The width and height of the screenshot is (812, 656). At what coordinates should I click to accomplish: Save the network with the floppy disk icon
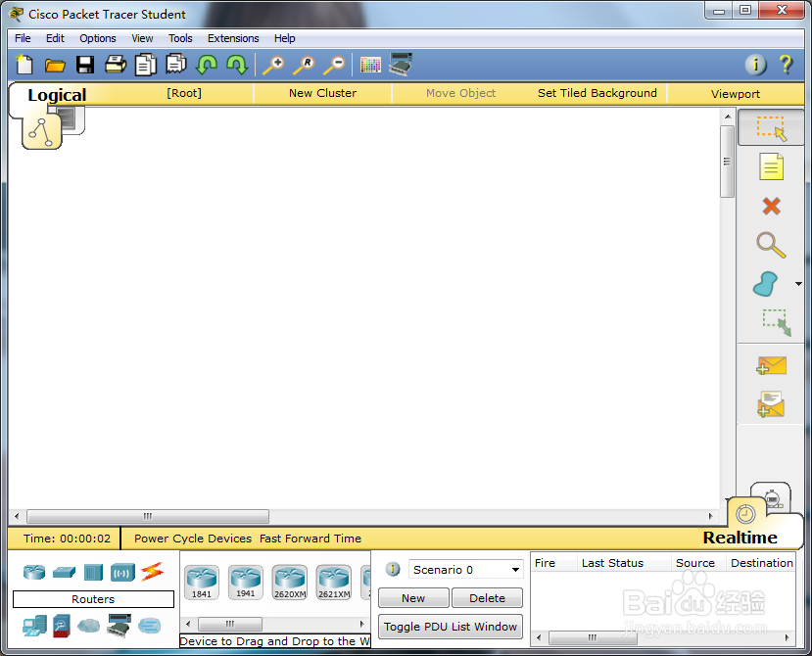pyautogui.click(x=85, y=65)
